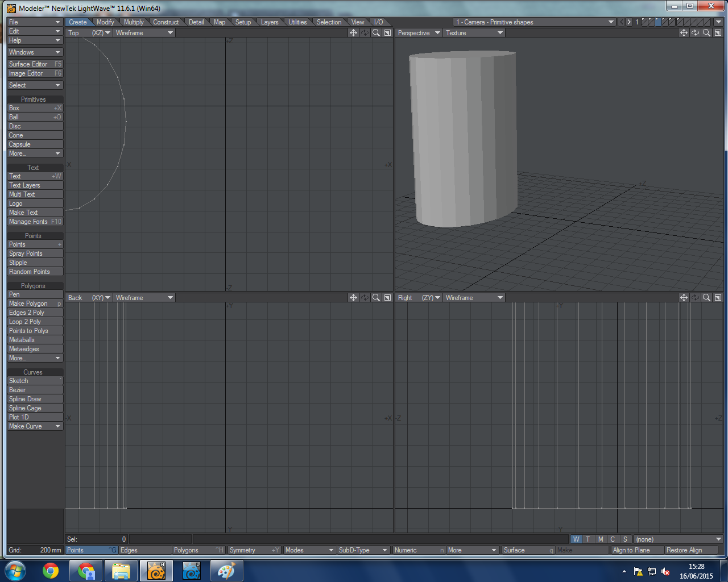
Task: Maximize the Right viewport using its corner icon
Action: pyautogui.click(x=718, y=297)
